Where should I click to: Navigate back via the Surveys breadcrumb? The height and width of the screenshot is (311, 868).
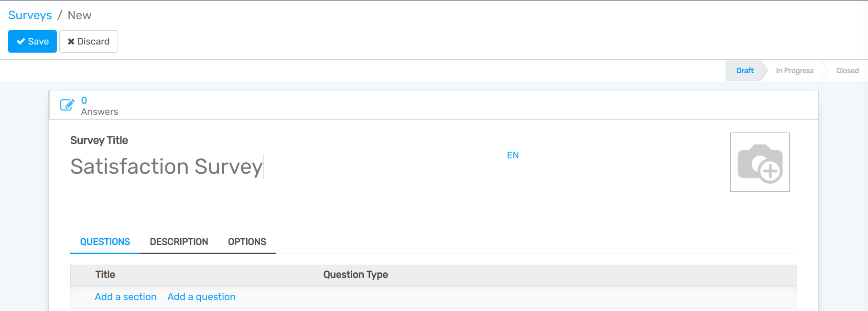click(30, 15)
